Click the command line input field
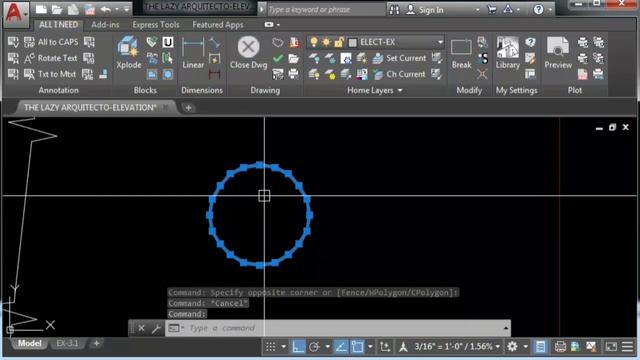The height and width of the screenshot is (360, 640). tap(337, 328)
